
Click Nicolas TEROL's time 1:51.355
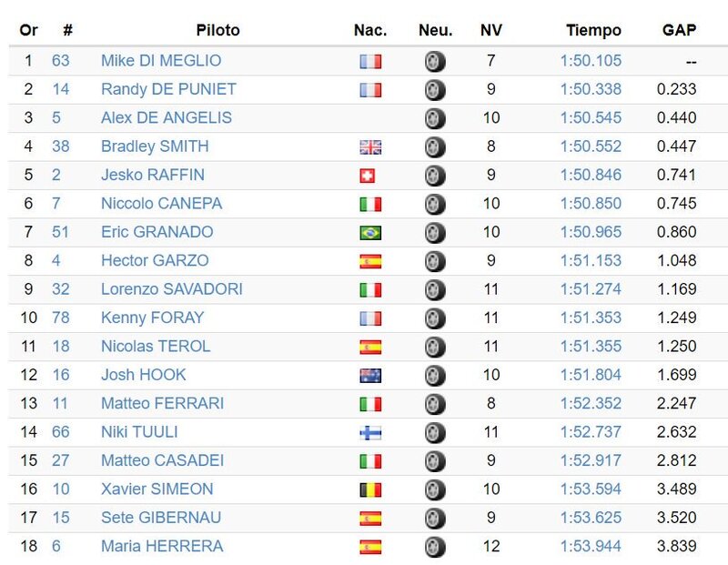pyautogui.click(x=591, y=347)
